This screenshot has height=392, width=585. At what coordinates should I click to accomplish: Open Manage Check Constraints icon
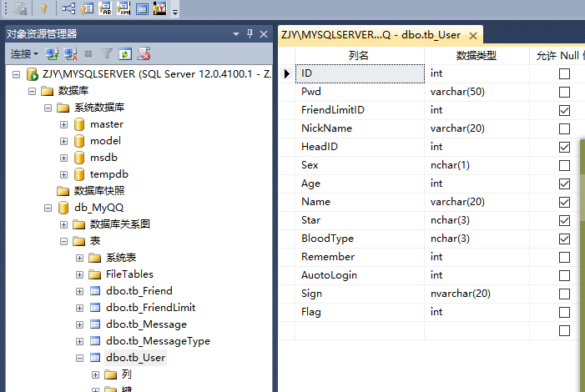click(x=142, y=8)
